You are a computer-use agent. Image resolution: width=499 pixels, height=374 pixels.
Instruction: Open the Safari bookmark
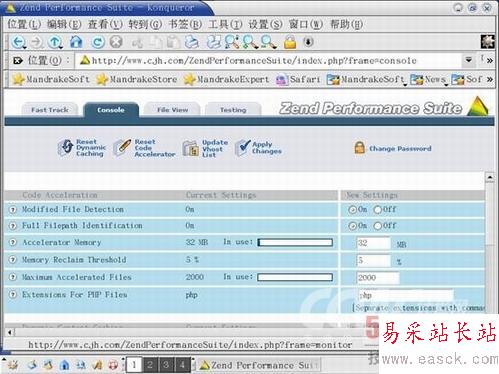tap(298, 79)
